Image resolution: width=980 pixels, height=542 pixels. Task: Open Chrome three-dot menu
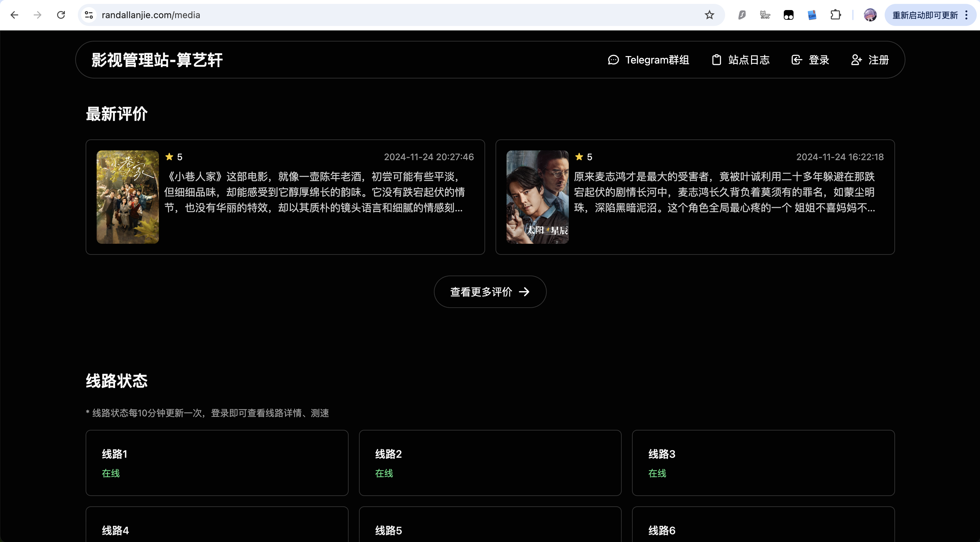pos(966,15)
